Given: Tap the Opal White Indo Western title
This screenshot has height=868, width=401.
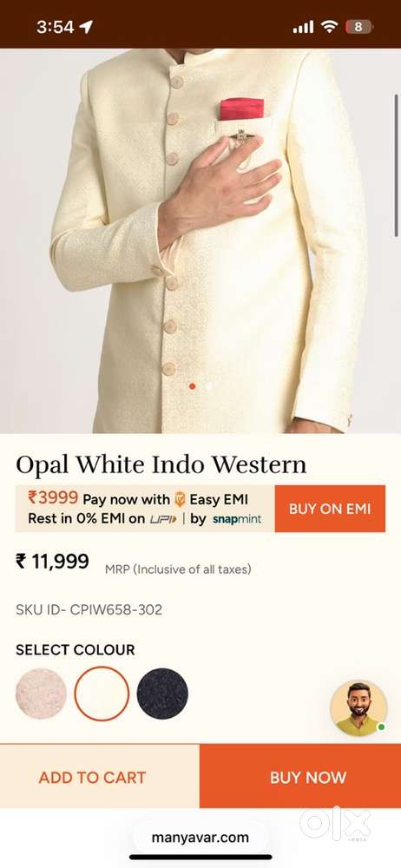Looking at the screenshot, I should coord(161,464).
